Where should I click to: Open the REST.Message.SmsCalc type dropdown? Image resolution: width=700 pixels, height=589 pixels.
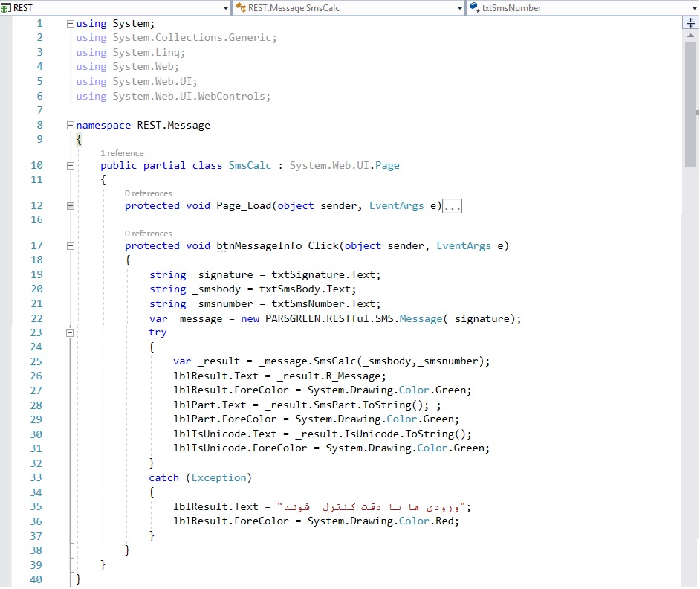tap(459, 8)
